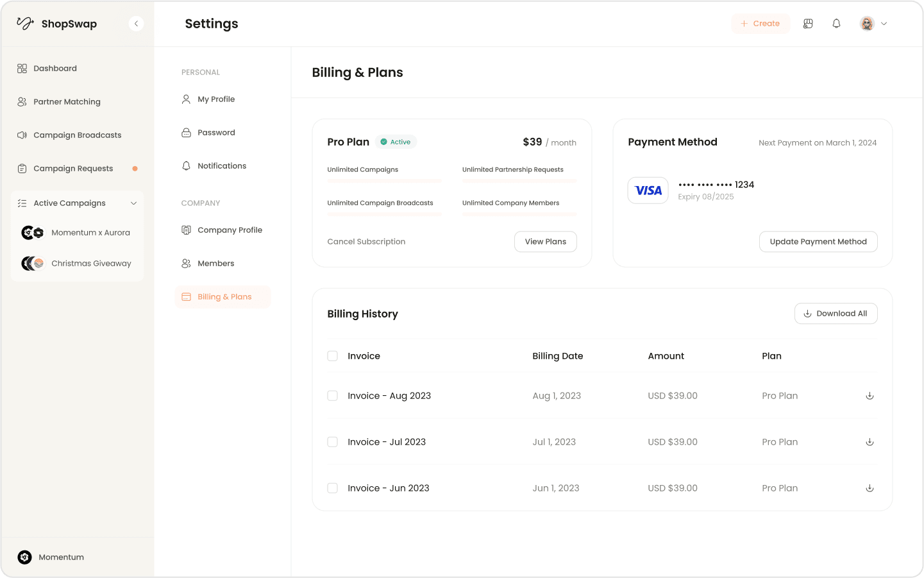Click the Pro Plan Active status badge
Image resolution: width=924 pixels, height=578 pixels.
(396, 141)
